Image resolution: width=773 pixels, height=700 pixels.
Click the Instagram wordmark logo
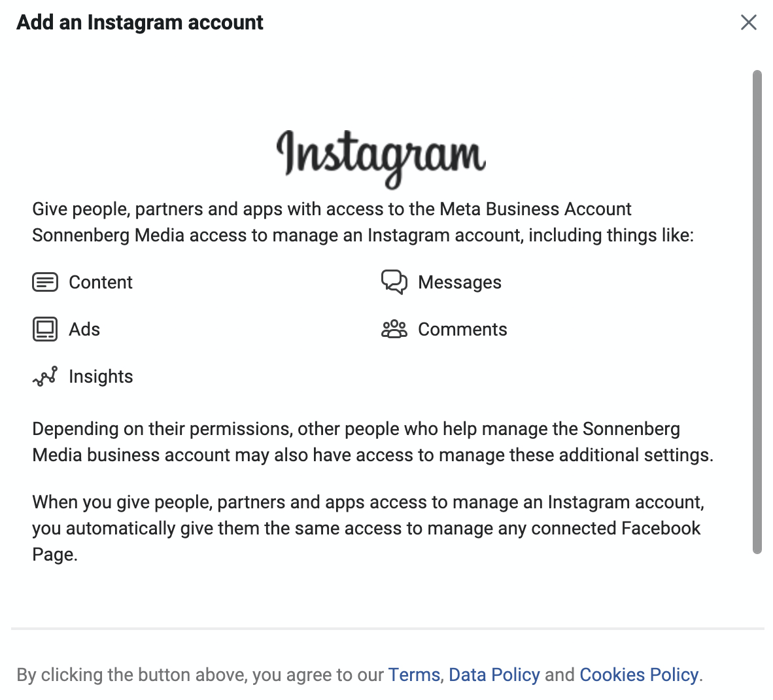[381, 157]
